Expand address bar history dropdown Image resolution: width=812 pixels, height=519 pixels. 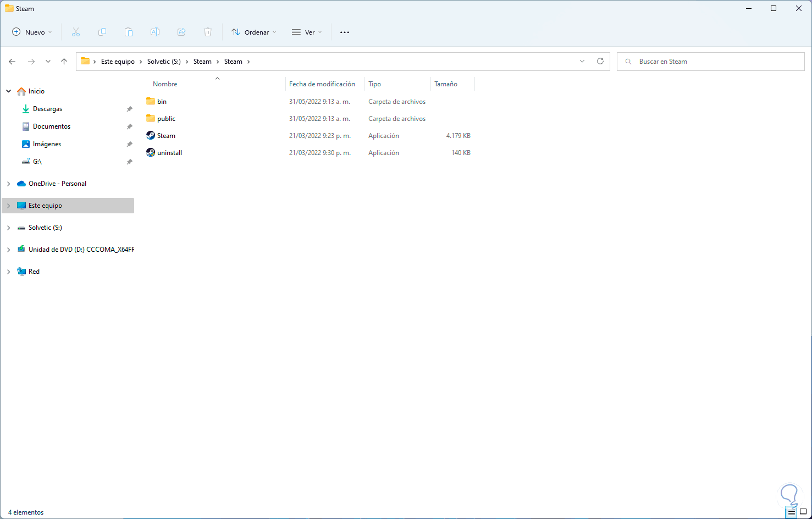click(582, 62)
